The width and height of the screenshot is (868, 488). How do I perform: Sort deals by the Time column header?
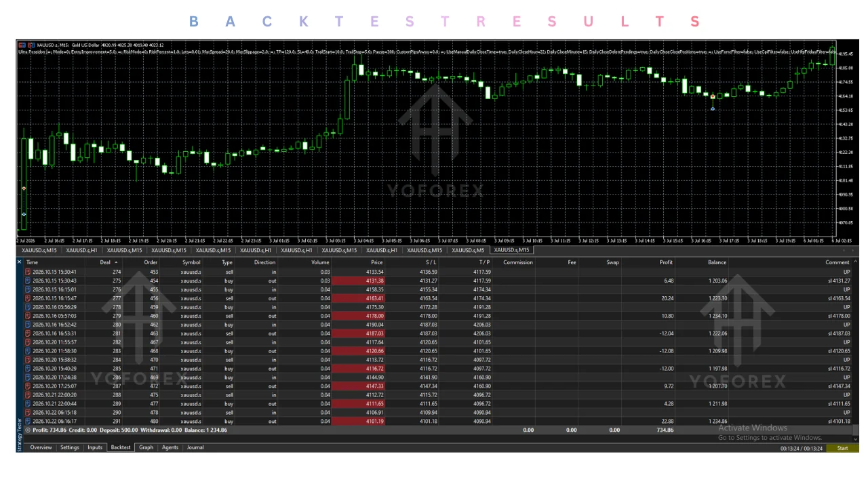coord(32,262)
